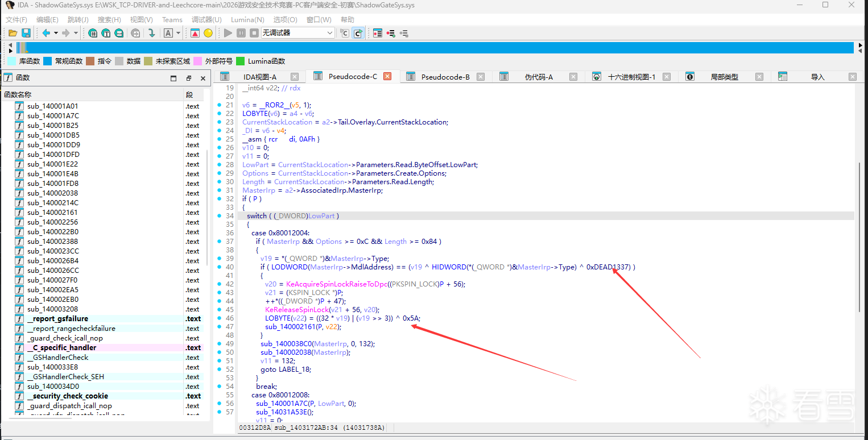The width and height of the screenshot is (868, 440).
Task: Click the red dot with green list icon
Action: (391, 33)
